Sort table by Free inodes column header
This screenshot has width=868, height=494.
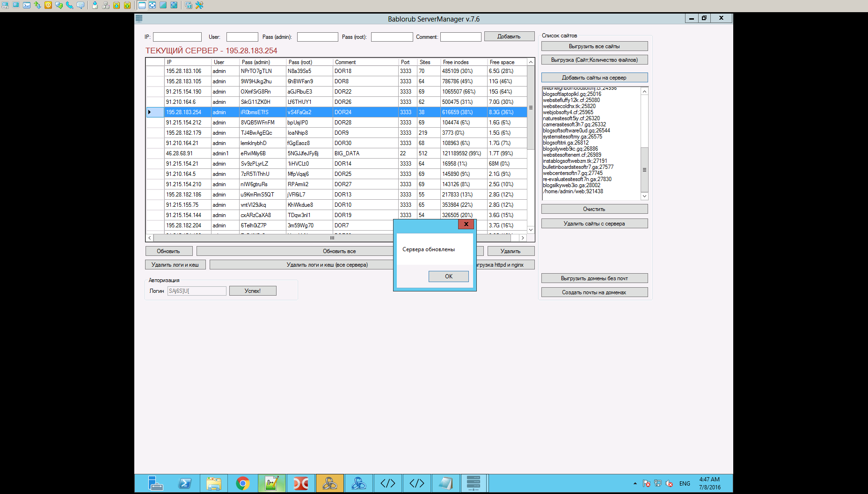(x=464, y=62)
